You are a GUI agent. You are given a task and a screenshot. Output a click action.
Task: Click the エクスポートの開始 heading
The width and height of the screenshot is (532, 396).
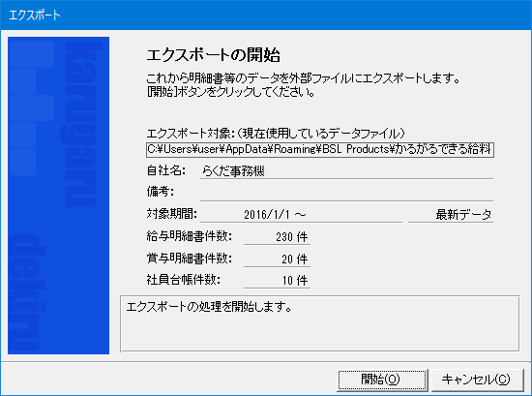coord(214,54)
